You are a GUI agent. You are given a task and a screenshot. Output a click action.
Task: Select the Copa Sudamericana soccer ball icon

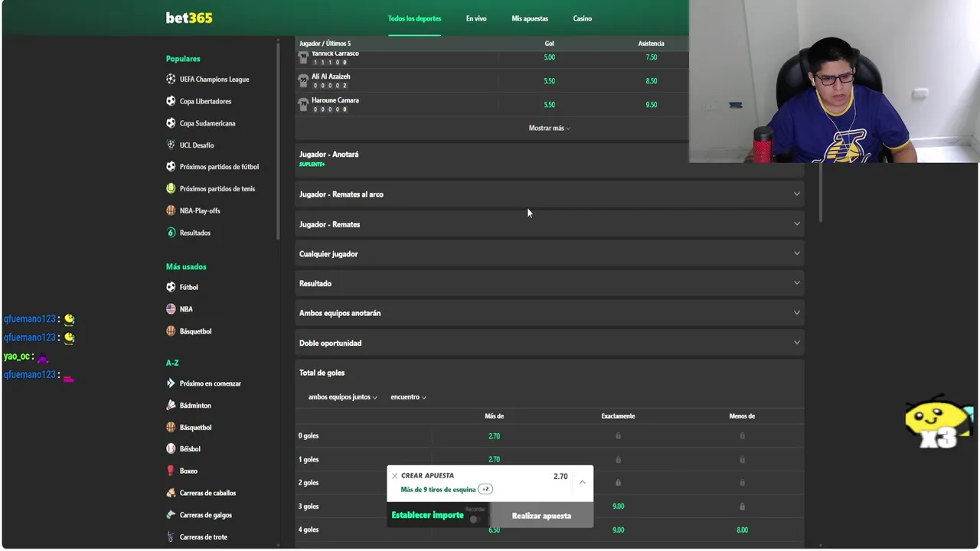click(171, 122)
